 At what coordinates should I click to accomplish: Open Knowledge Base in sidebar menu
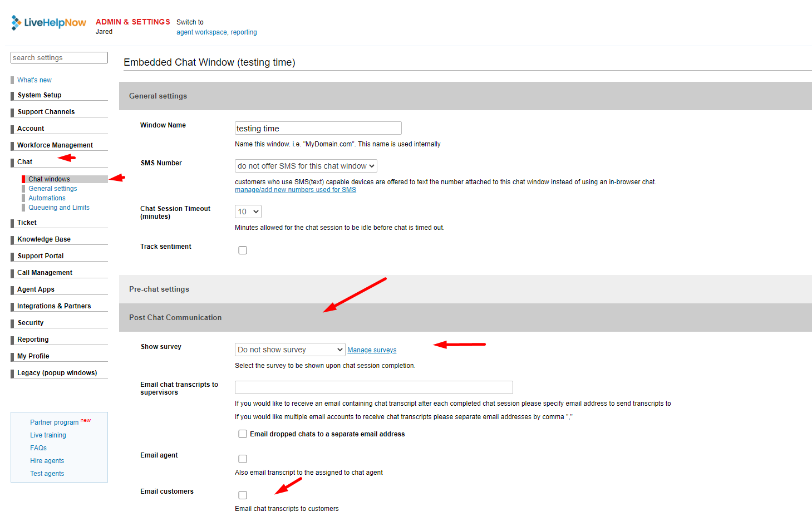click(x=44, y=239)
